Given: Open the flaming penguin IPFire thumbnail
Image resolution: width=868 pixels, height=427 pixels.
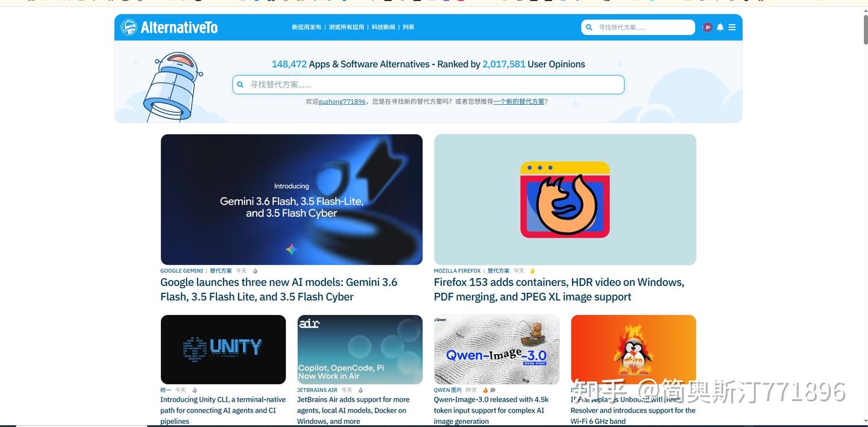Looking at the screenshot, I should point(634,349).
